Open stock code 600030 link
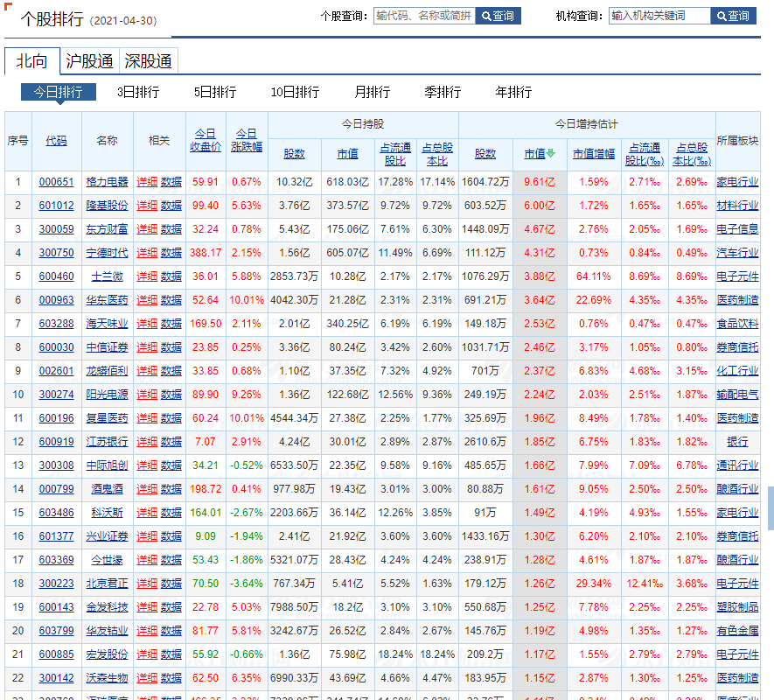Image resolution: width=774 pixels, height=700 pixels. [x=56, y=347]
